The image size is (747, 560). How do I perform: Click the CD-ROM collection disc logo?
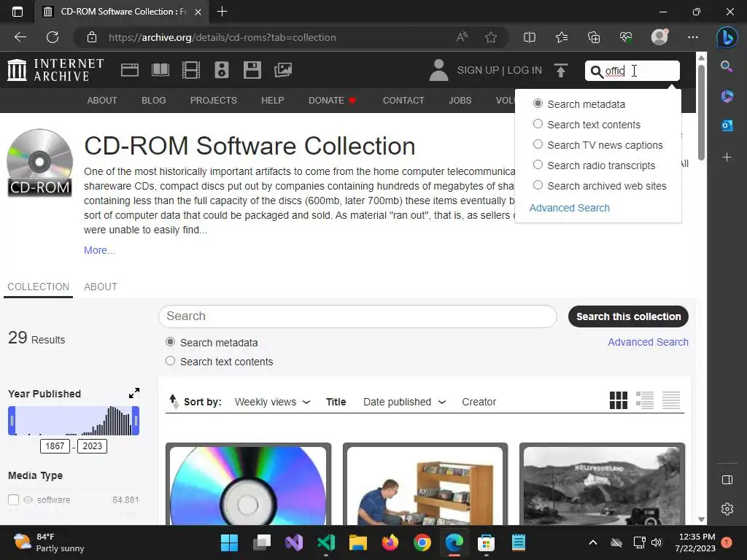click(x=39, y=163)
